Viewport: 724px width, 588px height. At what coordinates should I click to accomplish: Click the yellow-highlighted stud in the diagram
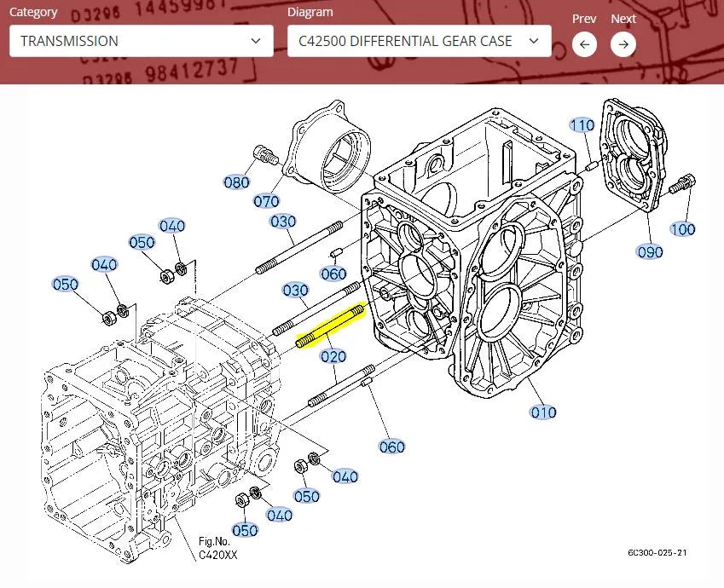331,326
